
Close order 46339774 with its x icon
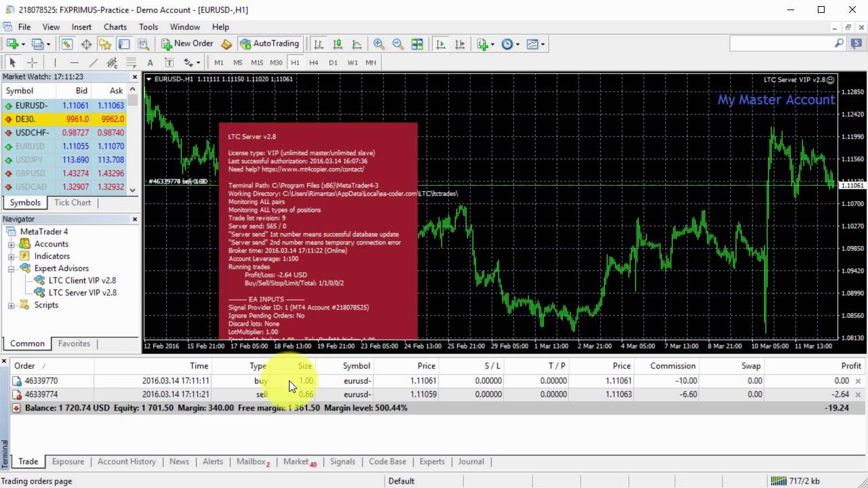pyautogui.click(x=858, y=394)
